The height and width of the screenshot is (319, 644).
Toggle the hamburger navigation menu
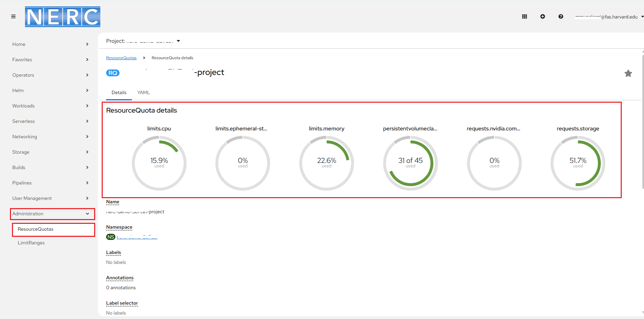click(13, 16)
